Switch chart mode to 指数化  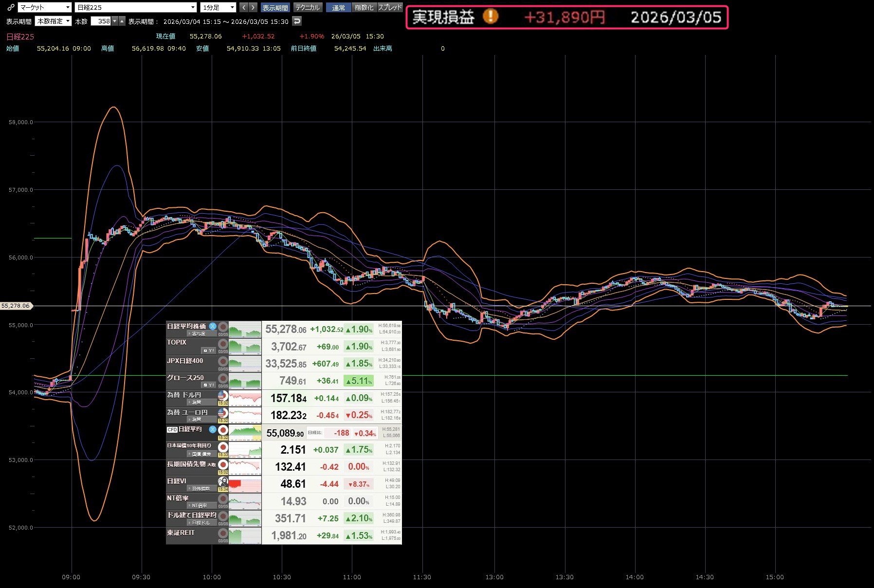click(x=364, y=7)
